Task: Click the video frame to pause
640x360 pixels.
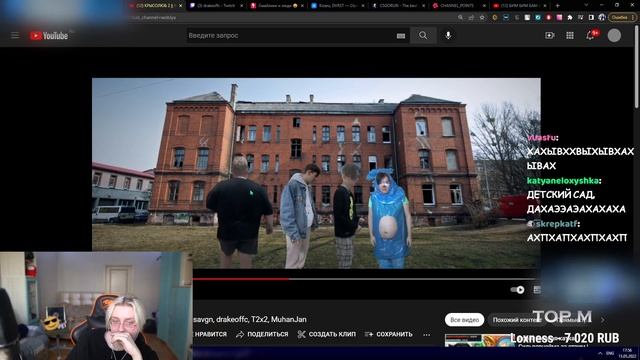Action: 316,173
